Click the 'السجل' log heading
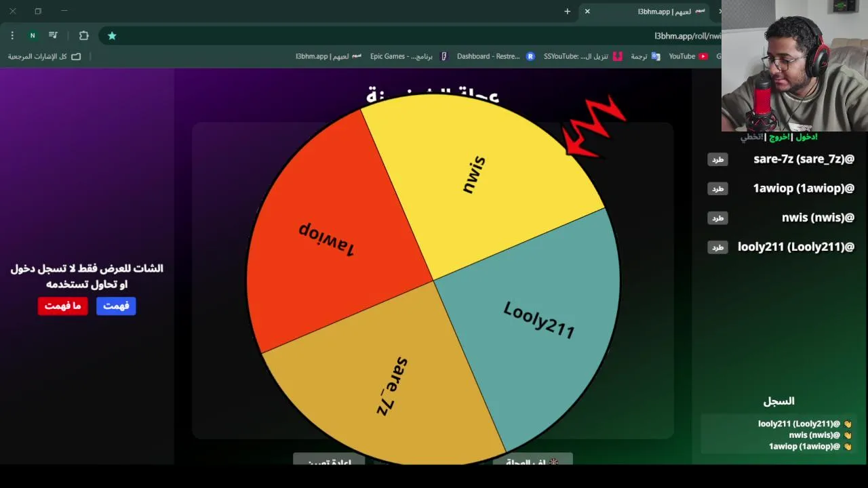Viewport: 868px width, 488px height. click(778, 401)
